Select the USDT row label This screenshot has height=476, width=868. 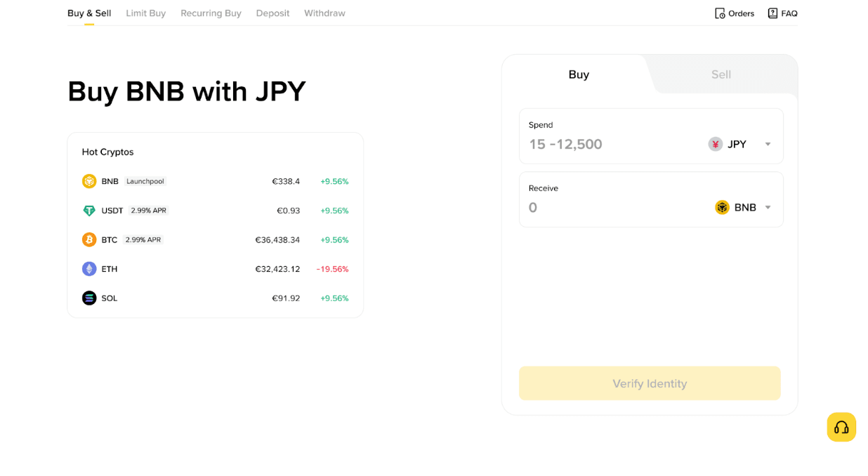pyautogui.click(x=112, y=211)
